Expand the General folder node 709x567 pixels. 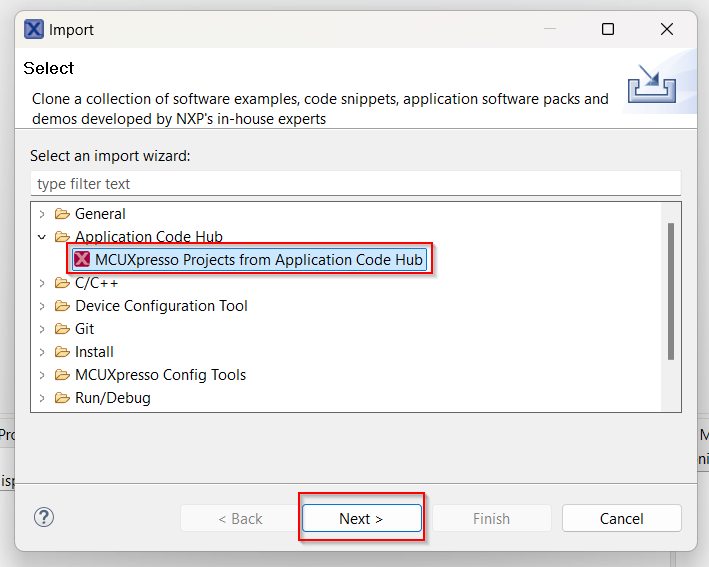[x=42, y=214]
